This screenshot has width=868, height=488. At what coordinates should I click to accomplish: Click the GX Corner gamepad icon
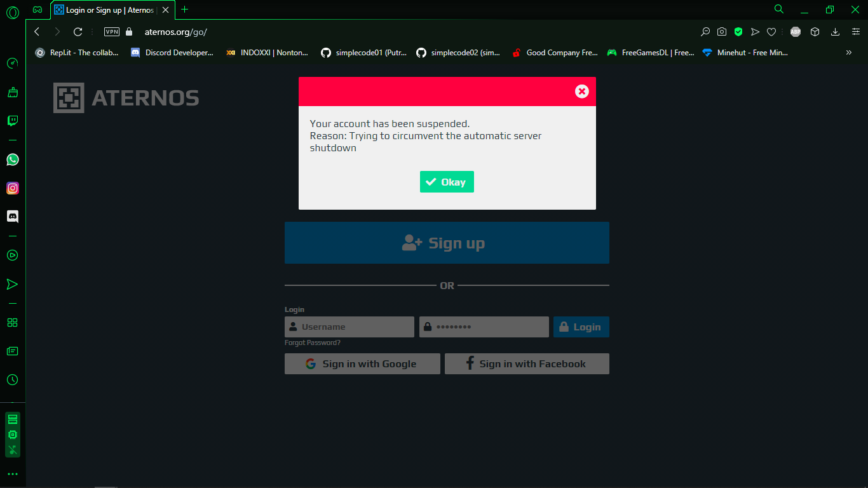[x=37, y=10]
